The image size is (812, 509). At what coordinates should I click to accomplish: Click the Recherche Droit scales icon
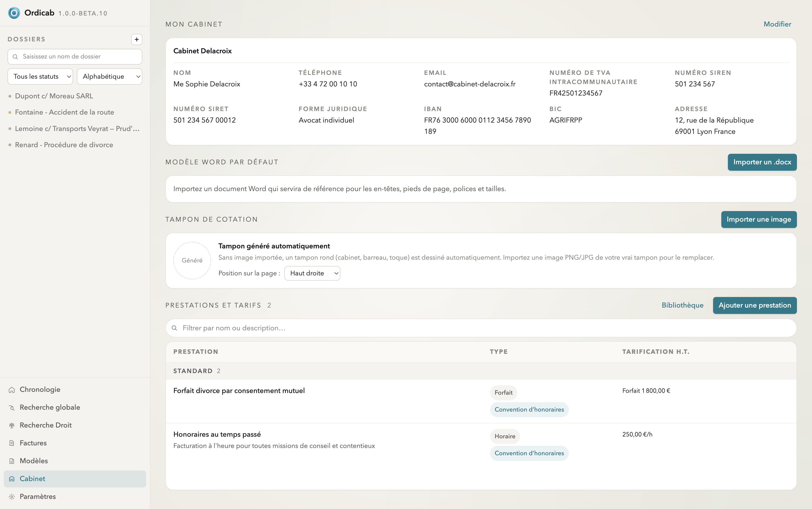[12, 425]
